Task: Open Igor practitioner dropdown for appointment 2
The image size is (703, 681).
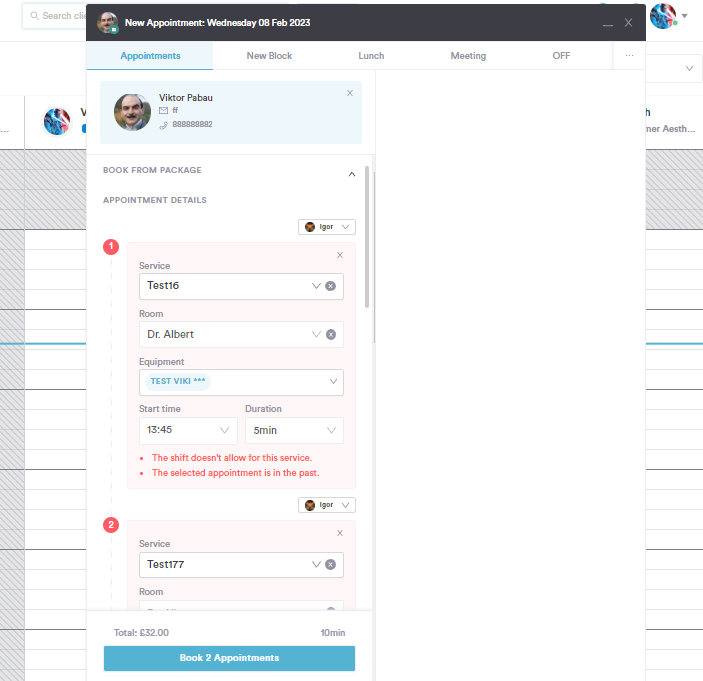Action: click(326, 505)
